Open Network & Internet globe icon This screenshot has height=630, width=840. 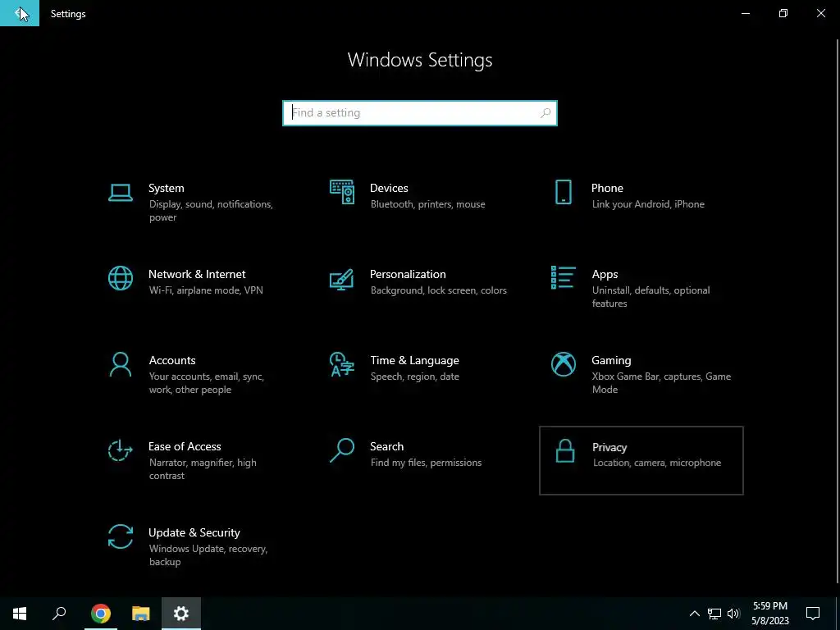tap(121, 278)
